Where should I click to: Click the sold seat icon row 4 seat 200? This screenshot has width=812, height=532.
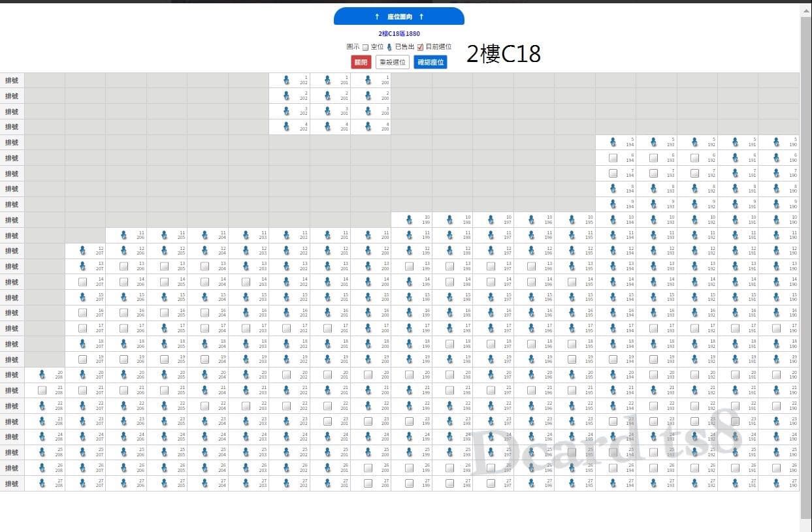368,127
